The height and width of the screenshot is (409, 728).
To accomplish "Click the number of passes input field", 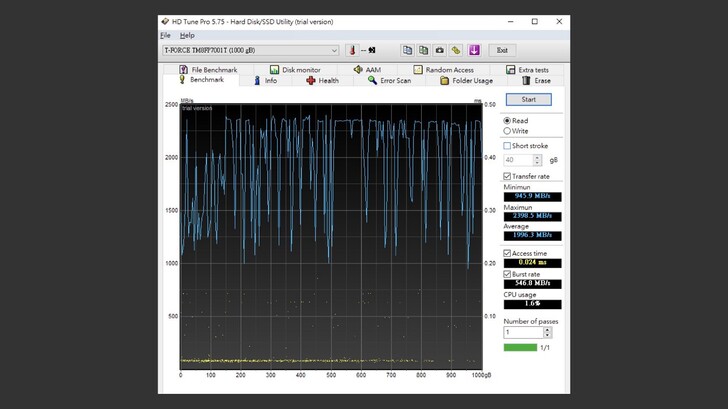I will click(x=522, y=332).
